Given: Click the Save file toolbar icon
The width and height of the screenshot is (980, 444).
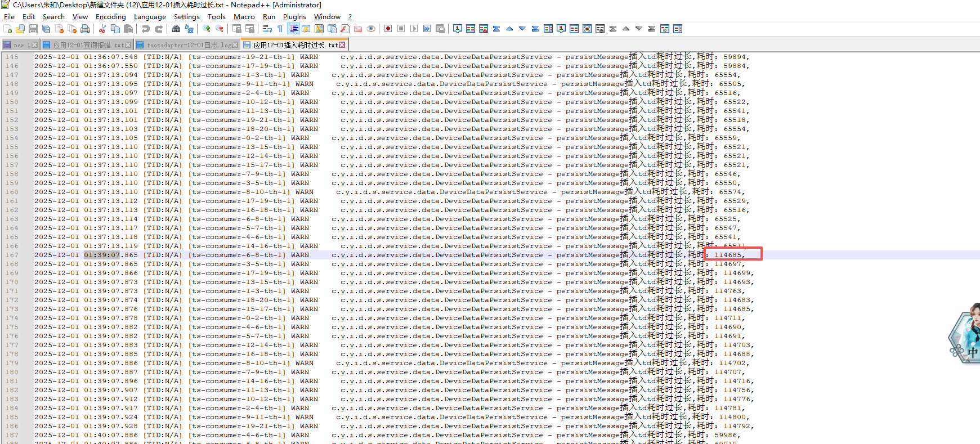Looking at the screenshot, I should coord(33,29).
